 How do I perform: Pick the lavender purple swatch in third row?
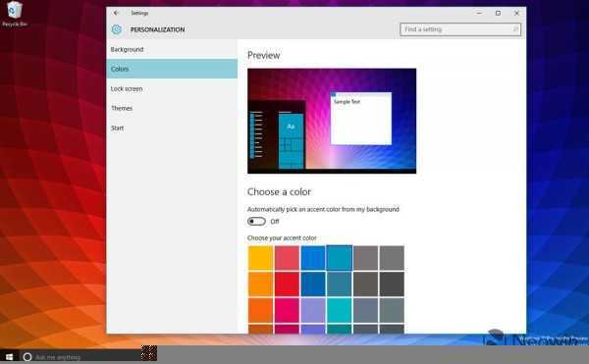pyautogui.click(x=313, y=310)
